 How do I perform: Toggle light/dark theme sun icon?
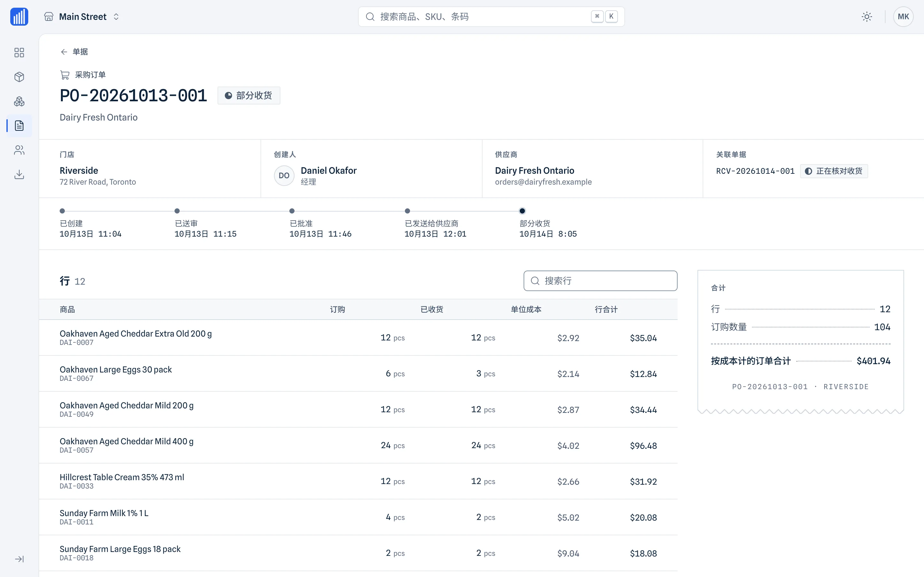click(867, 17)
